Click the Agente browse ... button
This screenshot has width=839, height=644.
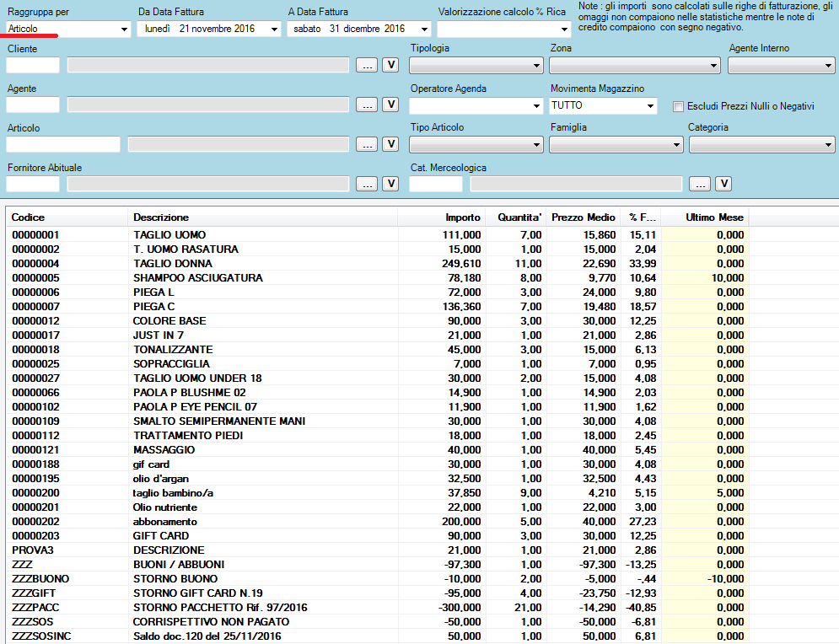tap(367, 105)
